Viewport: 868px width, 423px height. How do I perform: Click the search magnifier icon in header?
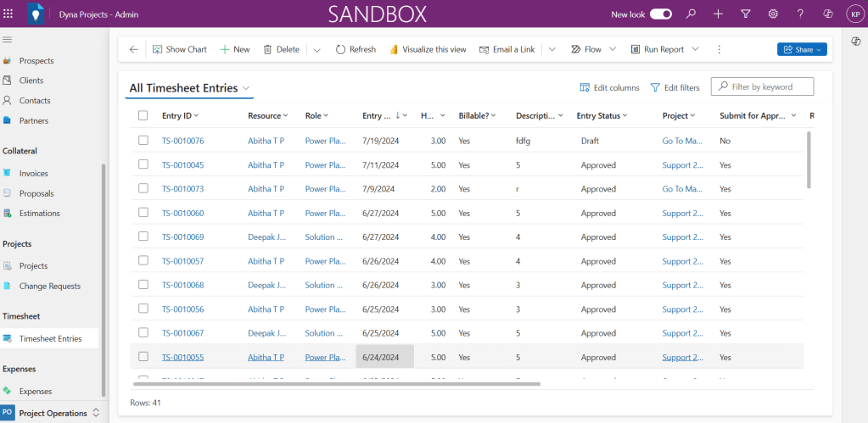(x=691, y=14)
